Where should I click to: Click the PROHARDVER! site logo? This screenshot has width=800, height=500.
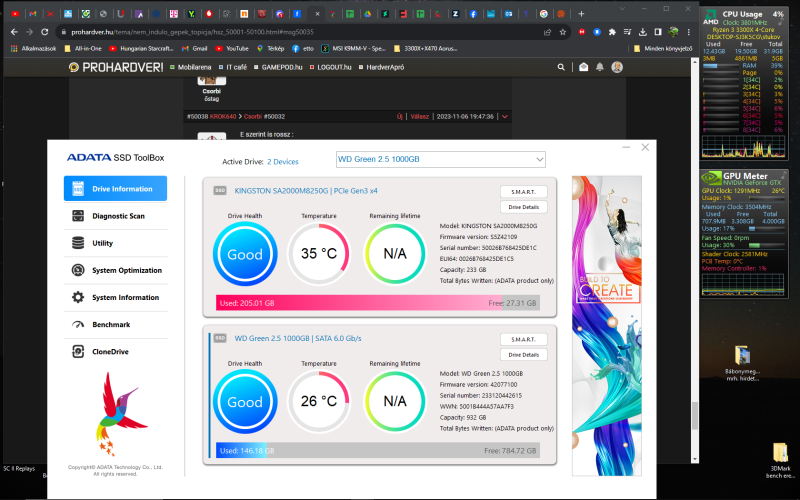point(116,67)
